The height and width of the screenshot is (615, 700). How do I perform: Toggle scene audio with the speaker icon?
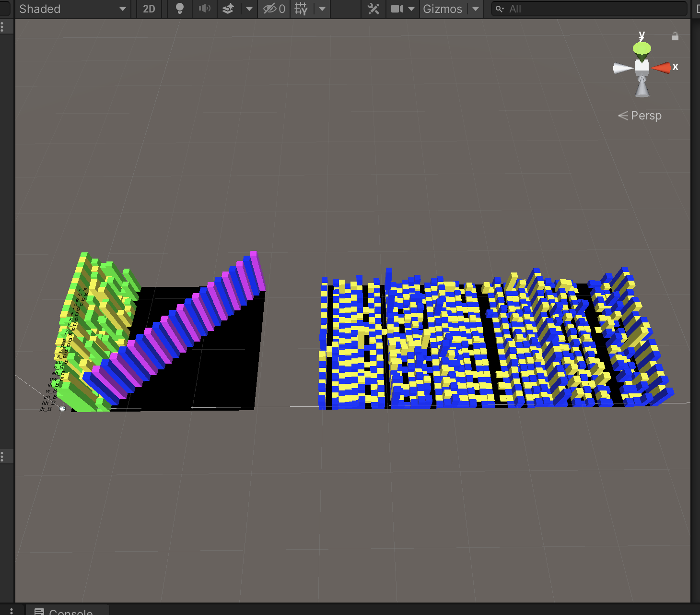pyautogui.click(x=205, y=9)
